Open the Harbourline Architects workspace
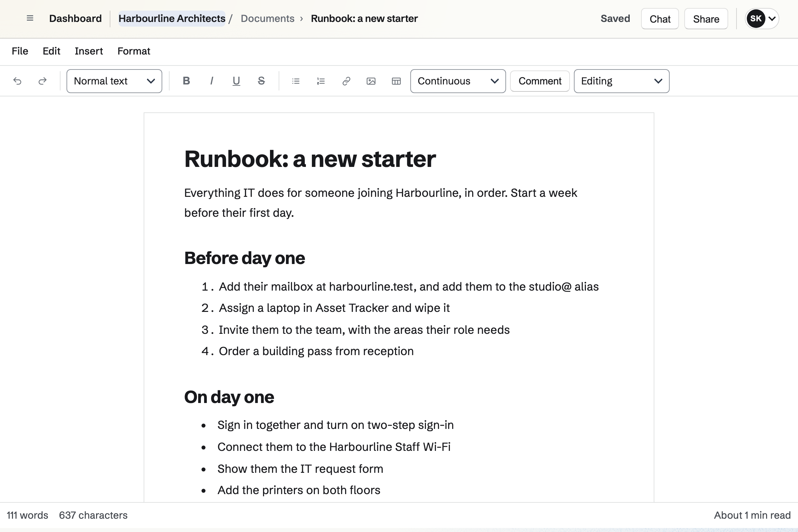 coord(172,18)
